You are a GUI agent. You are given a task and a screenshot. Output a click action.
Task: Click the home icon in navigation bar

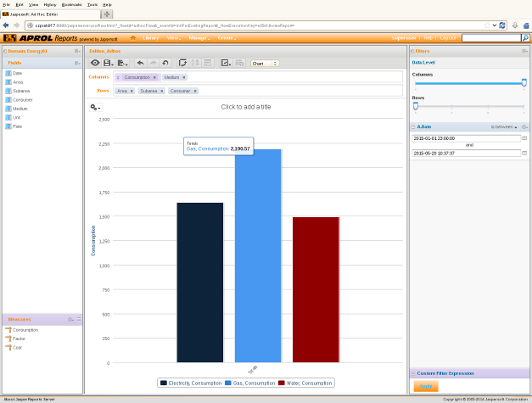[x=133, y=38]
